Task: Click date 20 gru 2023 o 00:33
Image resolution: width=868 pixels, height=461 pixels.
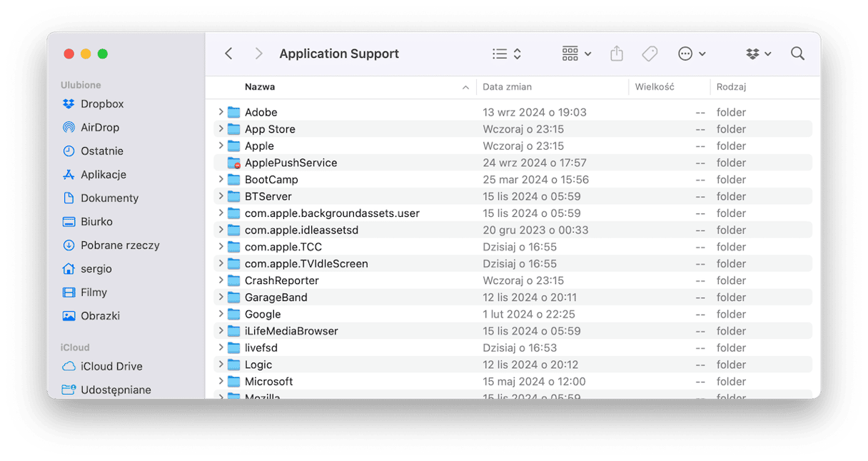Action: click(535, 230)
